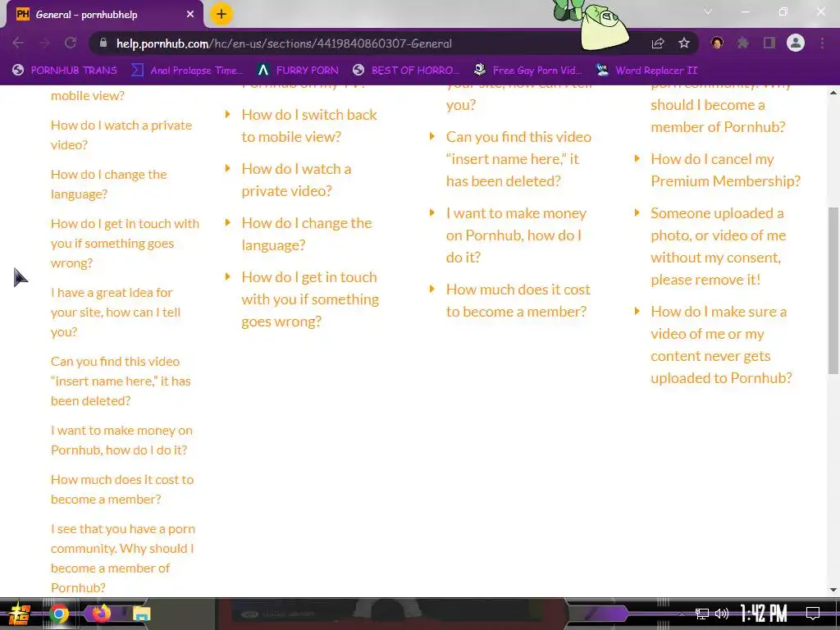The width and height of the screenshot is (840, 630).
Task: Click the triangle bullet beside 'How do I watch a private video'
Action: click(x=228, y=168)
